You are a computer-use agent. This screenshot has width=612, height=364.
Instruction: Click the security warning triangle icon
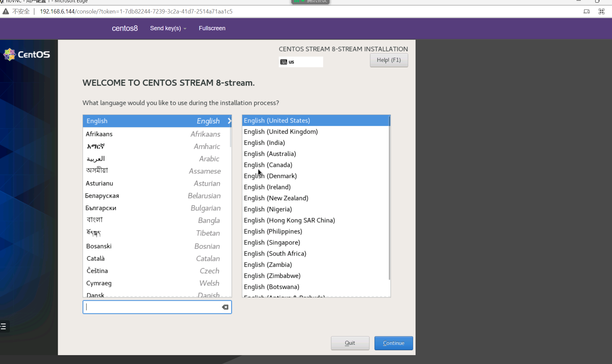tap(6, 11)
